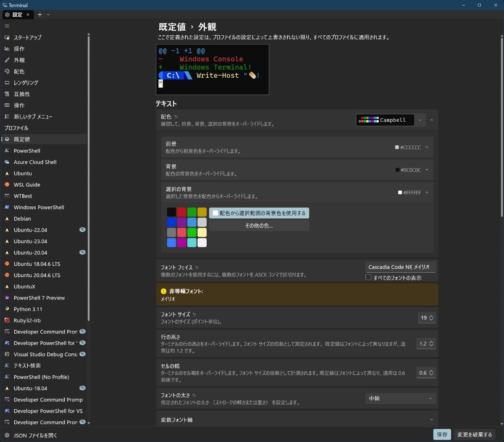Expand the 背景 #0C0C0C color row
Image resolution: width=504 pixels, height=442 pixels.
tap(297, 170)
